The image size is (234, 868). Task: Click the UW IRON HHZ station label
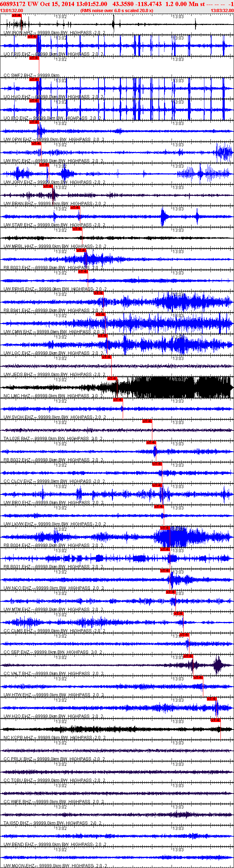[x=18, y=33]
